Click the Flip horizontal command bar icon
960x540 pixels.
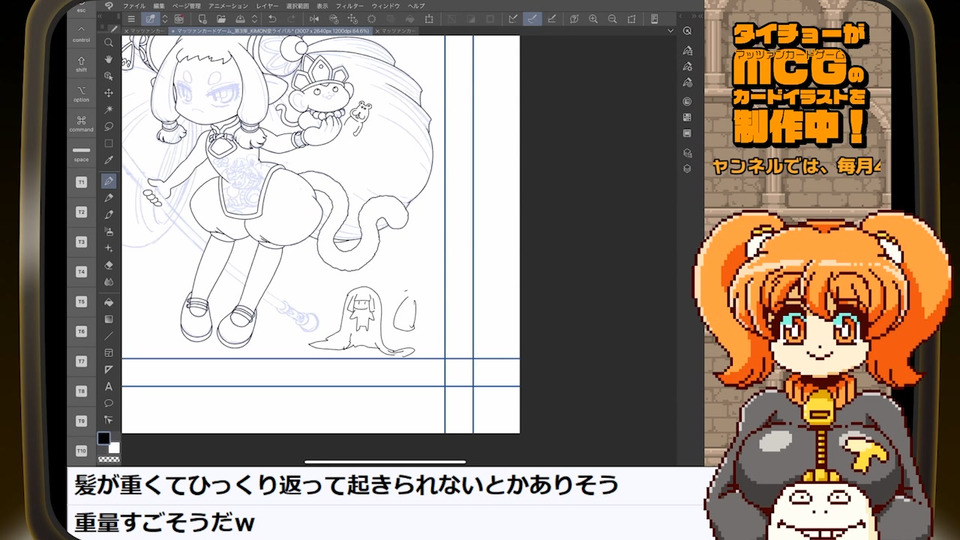point(314,19)
